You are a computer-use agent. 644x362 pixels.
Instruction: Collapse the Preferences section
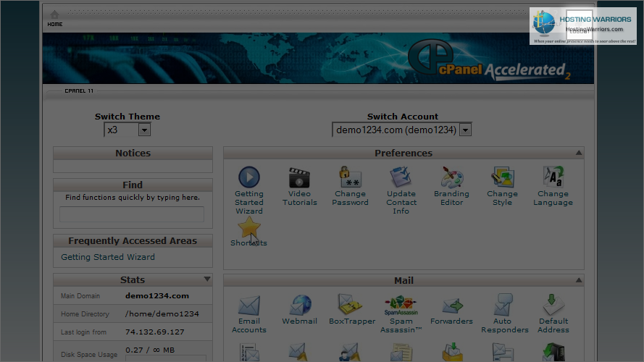(x=579, y=153)
